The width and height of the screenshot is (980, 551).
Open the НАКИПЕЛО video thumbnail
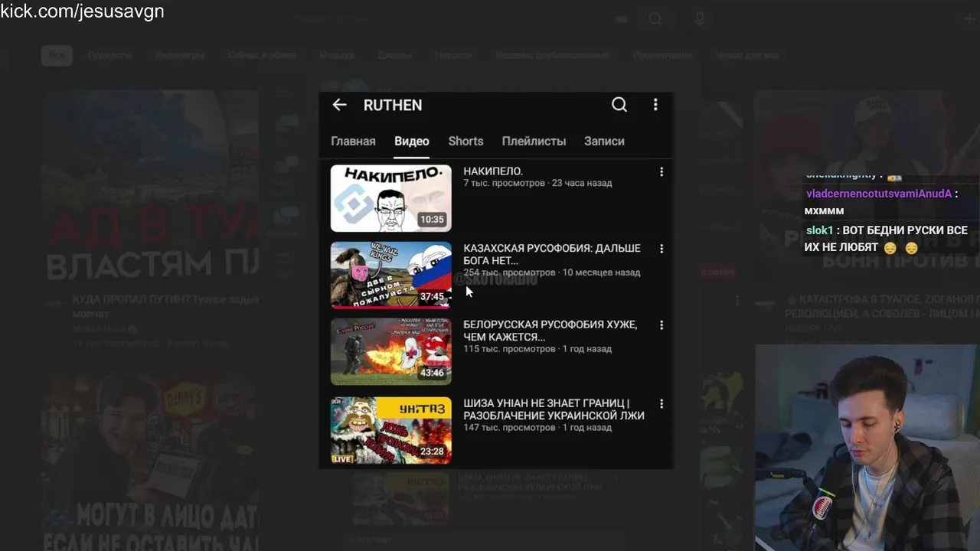391,198
